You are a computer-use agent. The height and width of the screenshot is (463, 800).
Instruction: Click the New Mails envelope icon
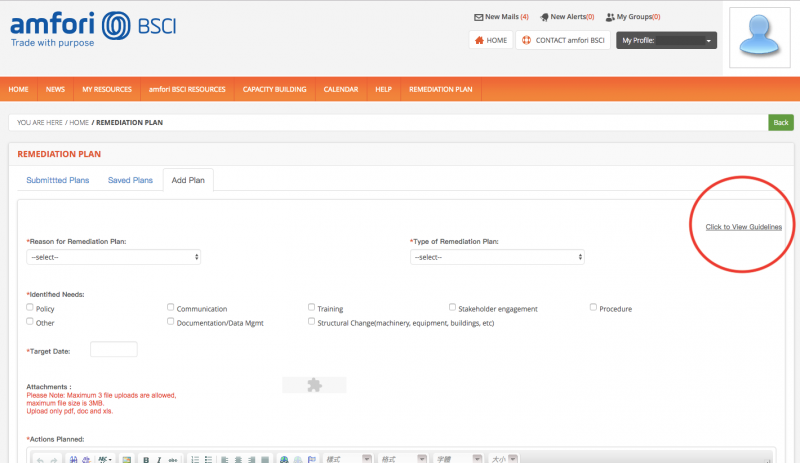(478, 17)
